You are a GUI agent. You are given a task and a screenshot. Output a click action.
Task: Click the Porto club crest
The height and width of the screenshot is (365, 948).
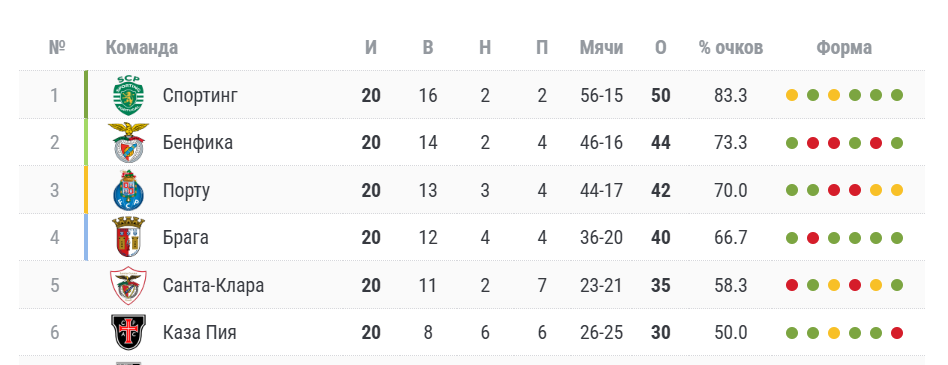point(128,190)
